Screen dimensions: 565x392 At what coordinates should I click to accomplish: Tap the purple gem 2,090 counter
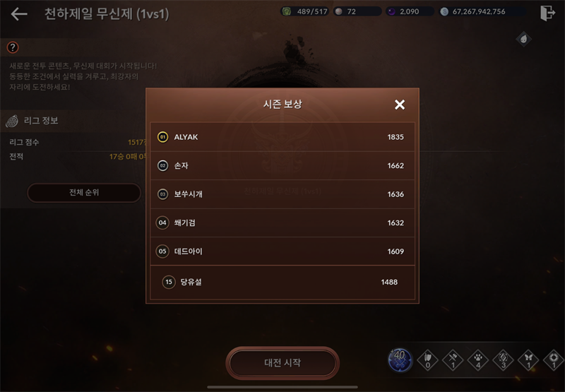pyautogui.click(x=410, y=11)
